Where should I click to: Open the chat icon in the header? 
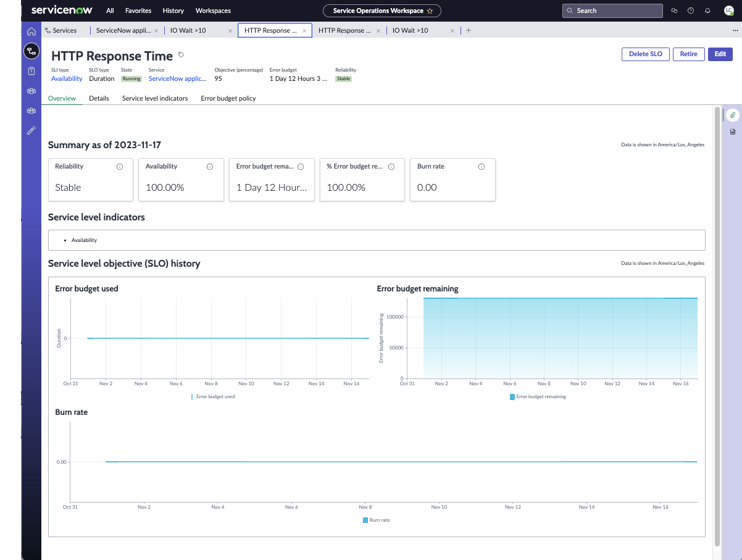point(674,10)
